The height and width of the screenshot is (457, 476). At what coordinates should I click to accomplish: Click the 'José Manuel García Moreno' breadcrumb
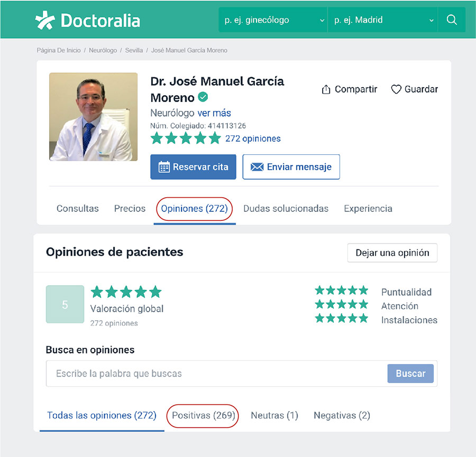189,50
